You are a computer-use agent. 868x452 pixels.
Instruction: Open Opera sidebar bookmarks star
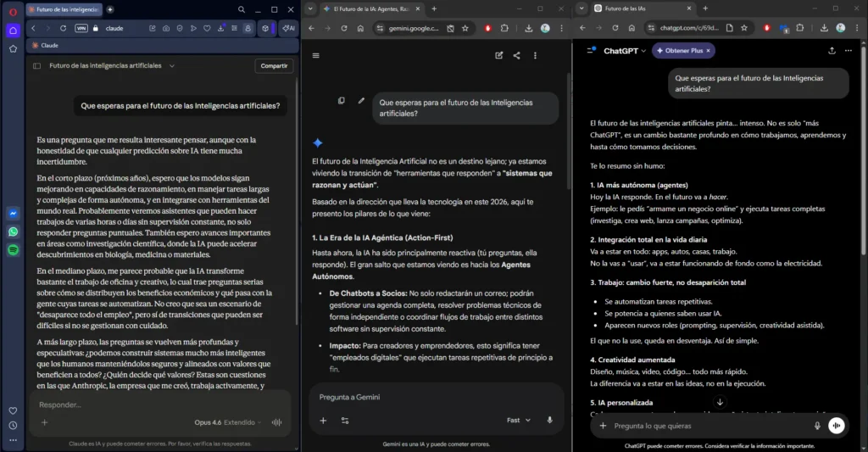pyautogui.click(x=13, y=48)
